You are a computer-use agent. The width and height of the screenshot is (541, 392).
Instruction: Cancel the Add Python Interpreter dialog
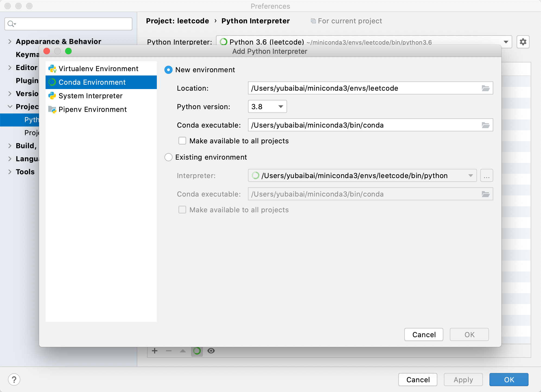tap(424, 335)
